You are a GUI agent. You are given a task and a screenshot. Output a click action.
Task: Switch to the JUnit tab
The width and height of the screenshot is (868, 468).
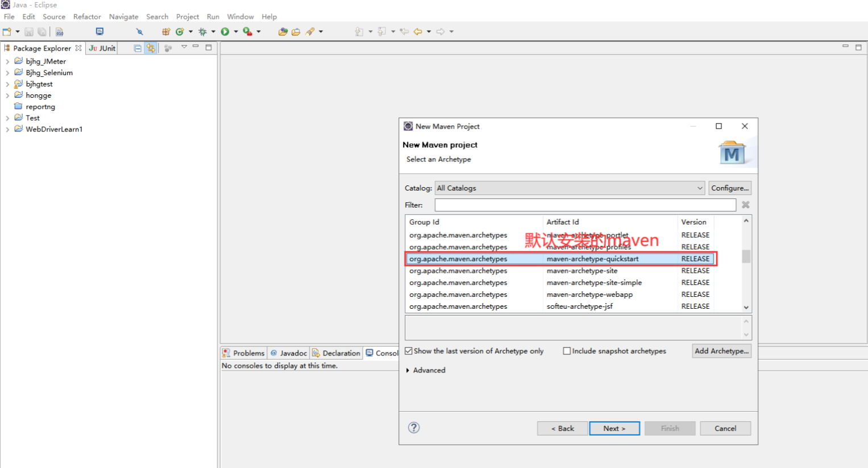pyautogui.click(x=102, y=48)
